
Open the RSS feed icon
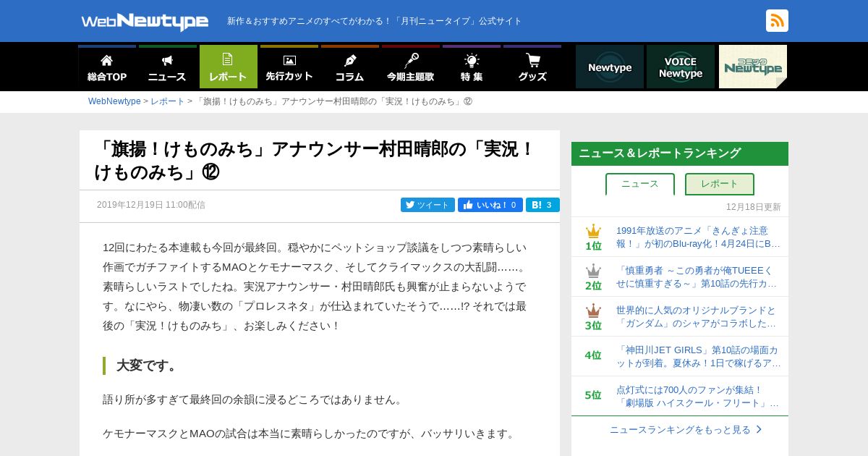777,20
